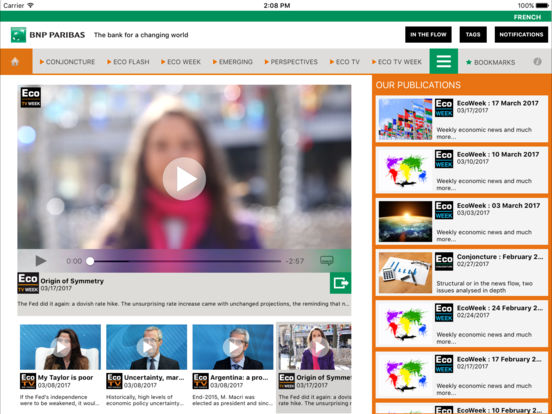The width and height of the screenshot is (552, 414).
Task: Open EcoWeek : 10 March 2017 publication
Action: 462,170
